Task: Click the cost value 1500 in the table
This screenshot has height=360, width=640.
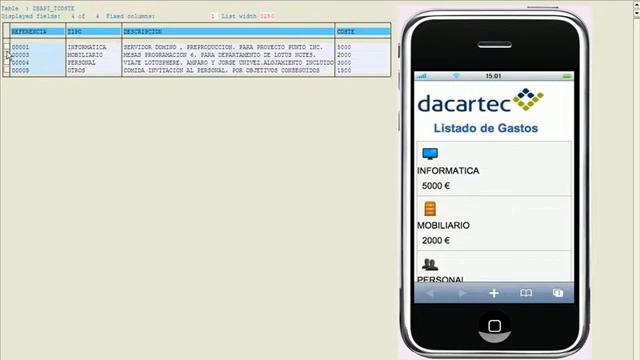Action: click(344, 70)
